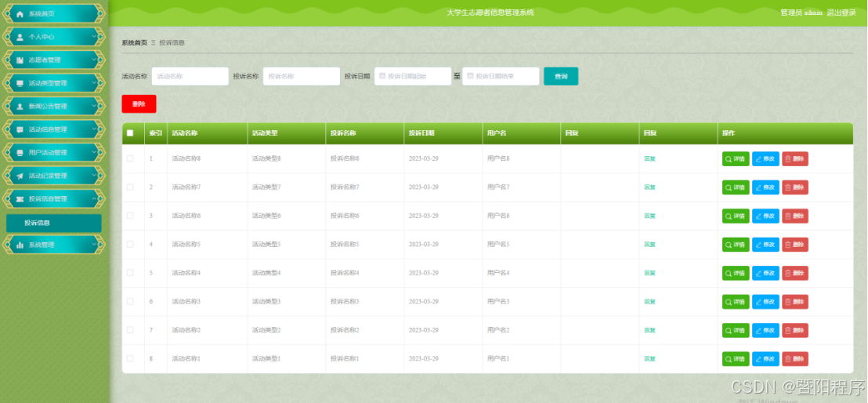The width and height of the screenshot is (868, 403).
Task: Expand the 活动信息管理 menu chevron
Action: click(94, 129)
